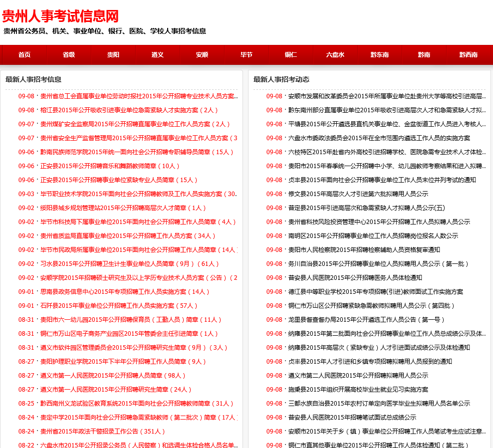Open 德江县中等职业学校面试方案 link
493x448 pixels.
tap(376, 292)
